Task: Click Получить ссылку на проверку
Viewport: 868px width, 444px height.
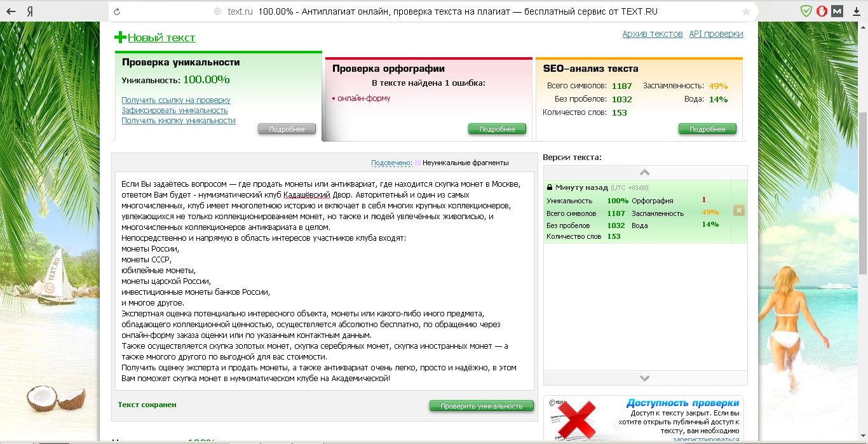Action: click(x=176, y=100)
